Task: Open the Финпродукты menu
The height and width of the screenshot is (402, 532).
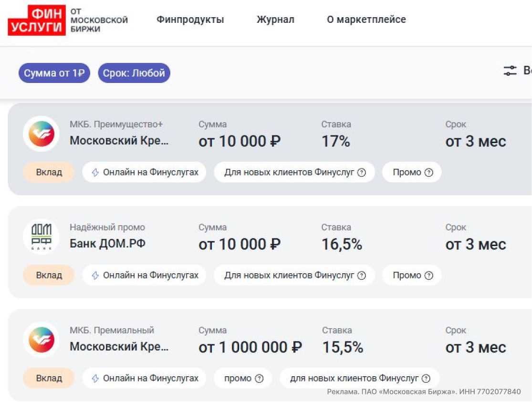Action: coord(190,20)
